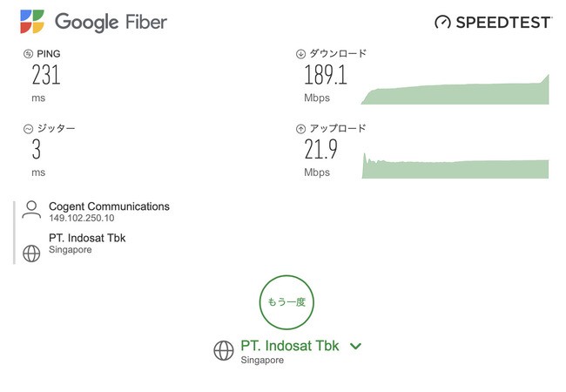
Task: Click the download arrow icon
Action: coord(301,54)
